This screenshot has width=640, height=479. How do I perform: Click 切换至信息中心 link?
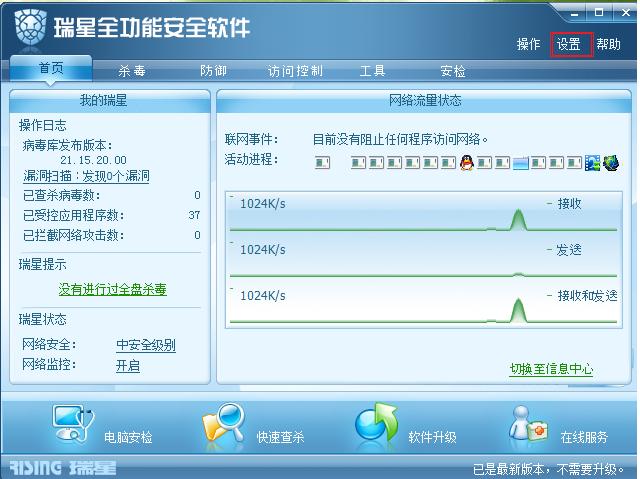click(551, 369)
